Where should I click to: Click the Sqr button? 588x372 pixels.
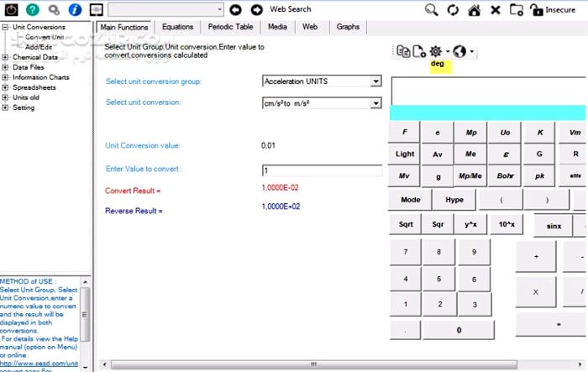(438, 224)
